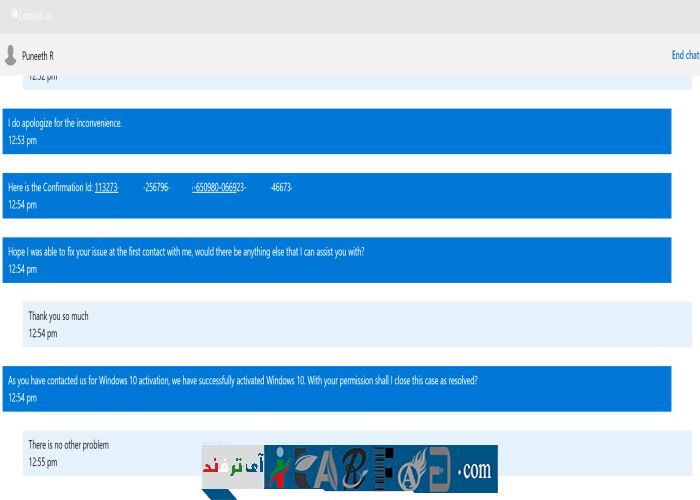Open the 650980-066923 confirmation ID link
Image resolution: width=700 pixels, height=500 pixels.
(219, 187)
